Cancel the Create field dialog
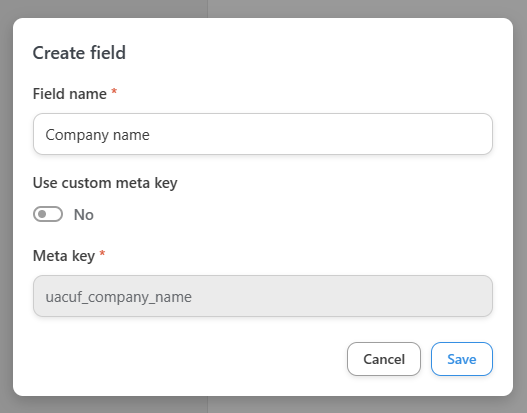Screen dimensions: 527x413 click(x=384, y=359)
